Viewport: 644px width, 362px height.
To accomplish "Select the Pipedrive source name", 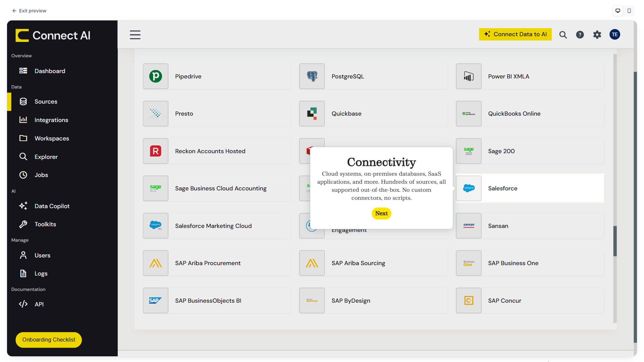I will pos(188,76).
